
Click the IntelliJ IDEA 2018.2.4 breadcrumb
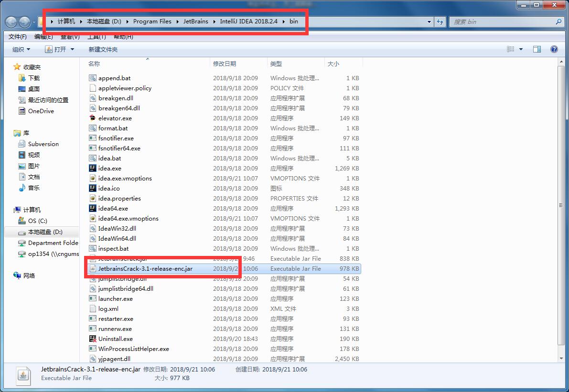point(248,21)
